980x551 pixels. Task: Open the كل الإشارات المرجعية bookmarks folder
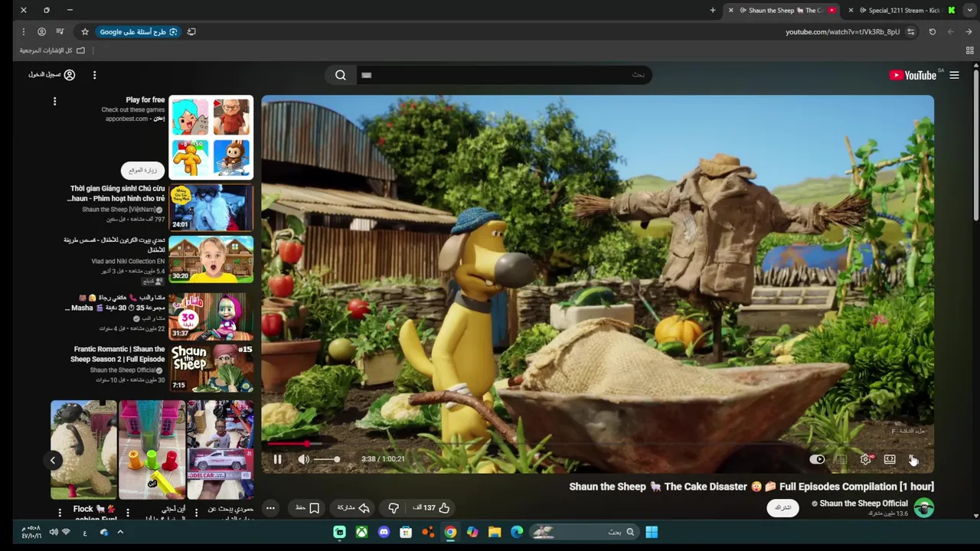(x=52, y=51)
